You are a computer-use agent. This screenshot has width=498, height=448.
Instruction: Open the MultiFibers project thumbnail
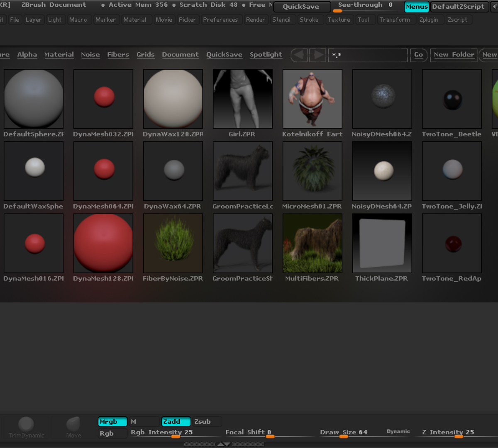pyautogui.click(x=312, y=243)
